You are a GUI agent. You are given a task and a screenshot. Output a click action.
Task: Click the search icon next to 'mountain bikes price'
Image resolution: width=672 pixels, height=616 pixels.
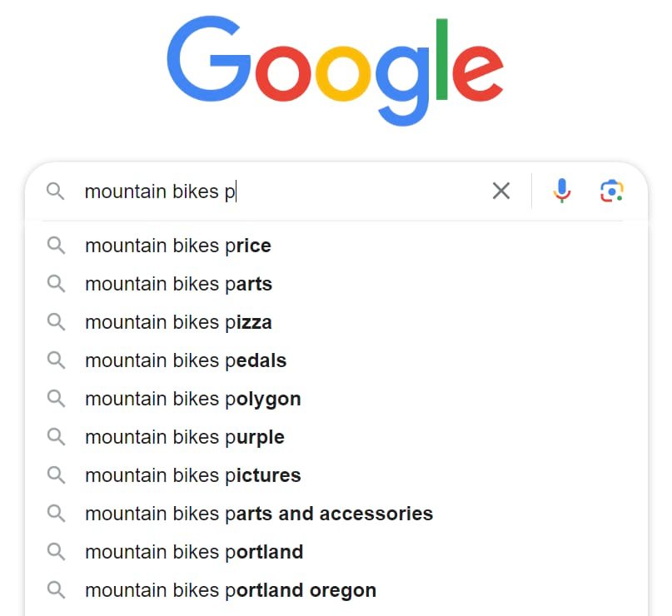[x=57, y=246]
